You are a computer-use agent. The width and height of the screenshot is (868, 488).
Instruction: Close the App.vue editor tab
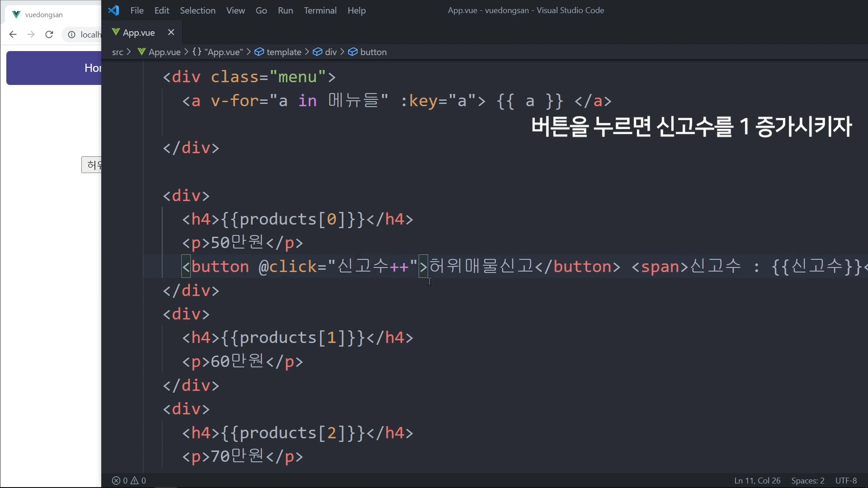tap(171, 32)
